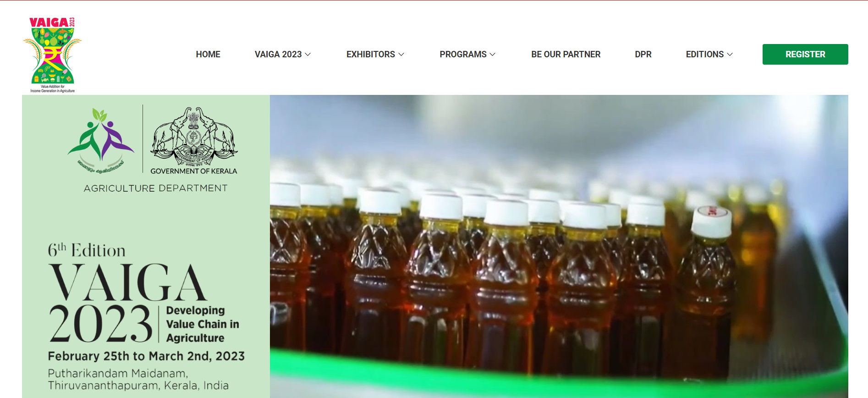Expand the EDITIONS dropdown chevron
Image resolution: width=868 pixels, height=398 pixels.
(730, 55)
